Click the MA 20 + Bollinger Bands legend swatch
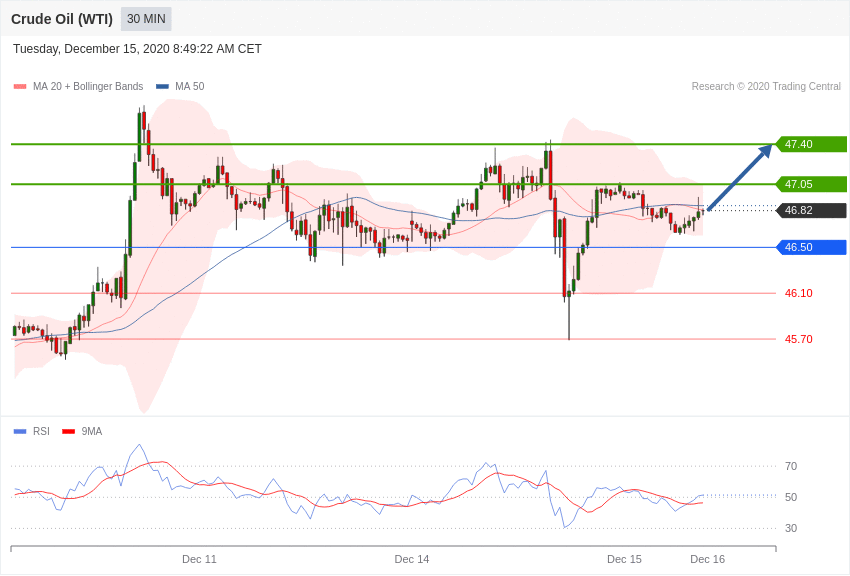Image resolution: width=850 pixels, height=576 pixels. (20, 86)
